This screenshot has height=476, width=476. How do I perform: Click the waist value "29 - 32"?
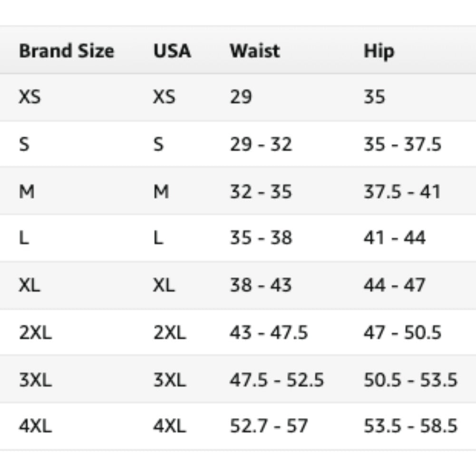[x=261, y=144]
